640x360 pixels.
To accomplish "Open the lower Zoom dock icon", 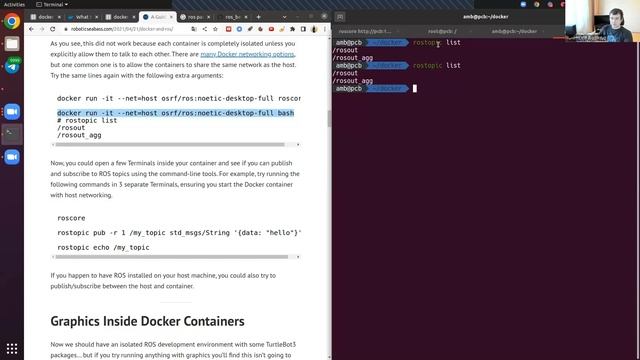I will (x=12, y=157).
